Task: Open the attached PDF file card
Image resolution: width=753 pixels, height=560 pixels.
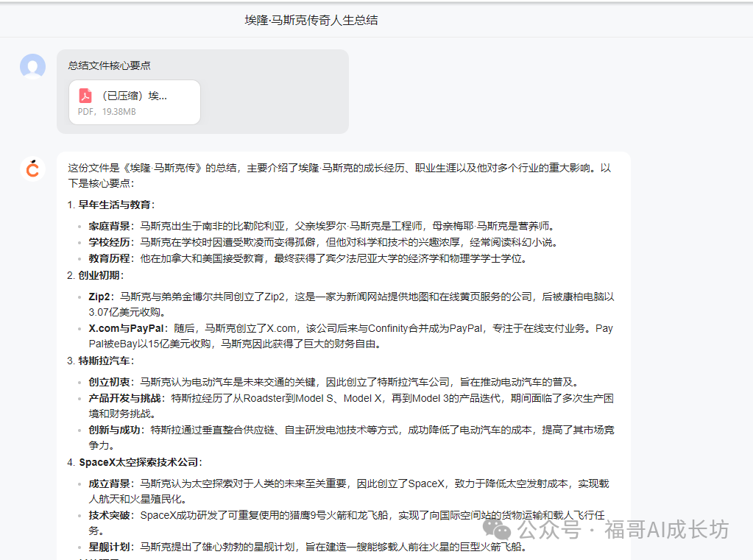Action: [x=135, y=102]
